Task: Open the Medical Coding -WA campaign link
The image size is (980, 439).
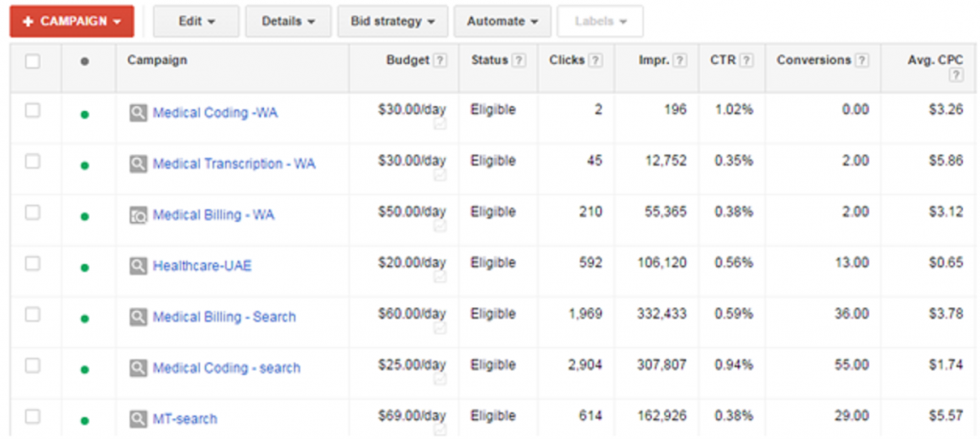Action: point(215,113)
